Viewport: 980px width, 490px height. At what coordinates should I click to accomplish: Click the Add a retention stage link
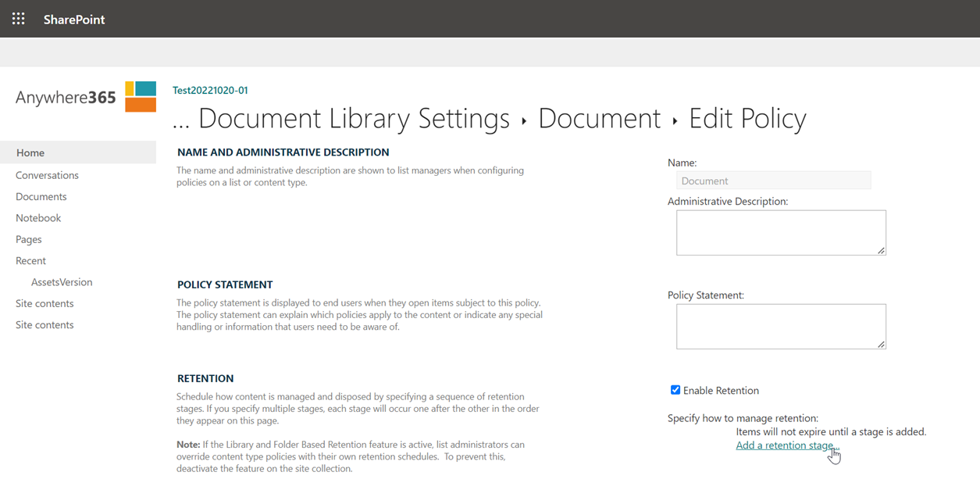point(786,445)
